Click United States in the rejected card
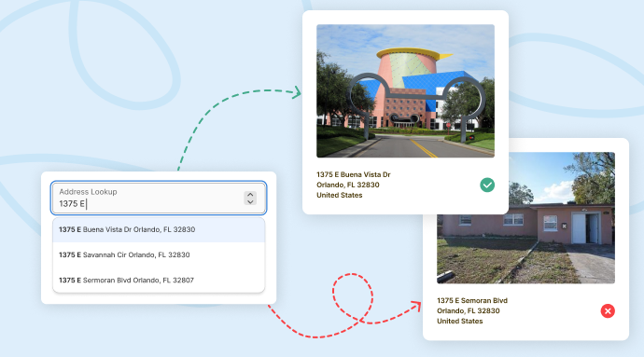 (459, 321)
